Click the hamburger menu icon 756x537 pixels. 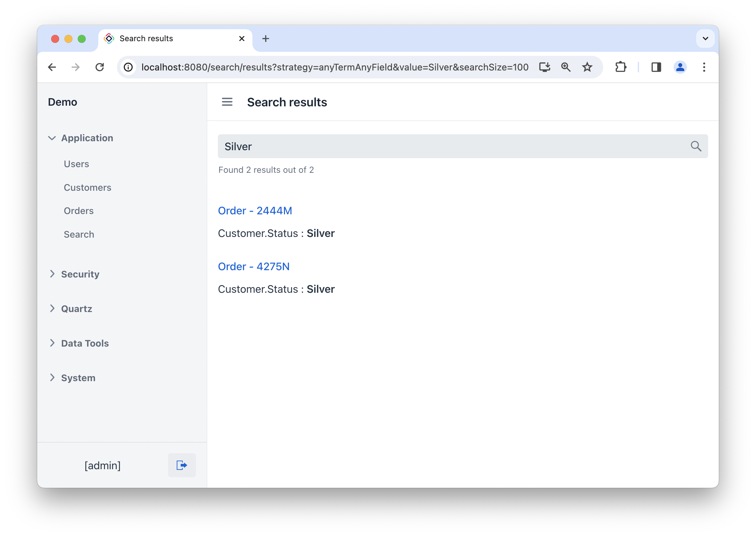[x=228, y=102]
